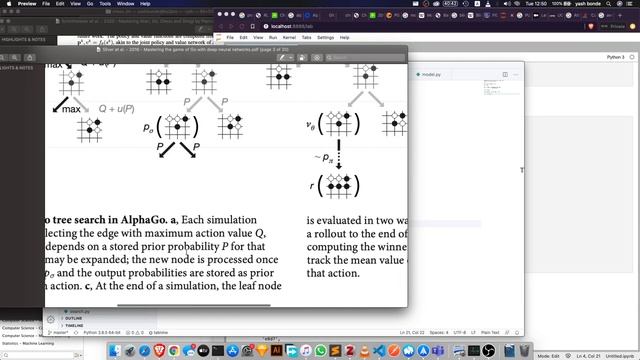Click the Wi-Fi icon in macOS menu bar
Image resolution: width=640 pixels, height=360 pixels.
tap(517, 4)
